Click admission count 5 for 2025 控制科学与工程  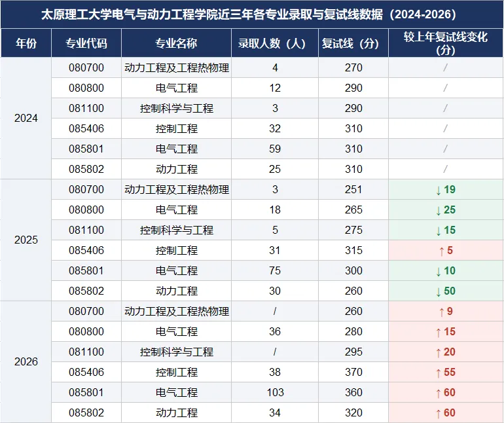[x=275, y=230]
